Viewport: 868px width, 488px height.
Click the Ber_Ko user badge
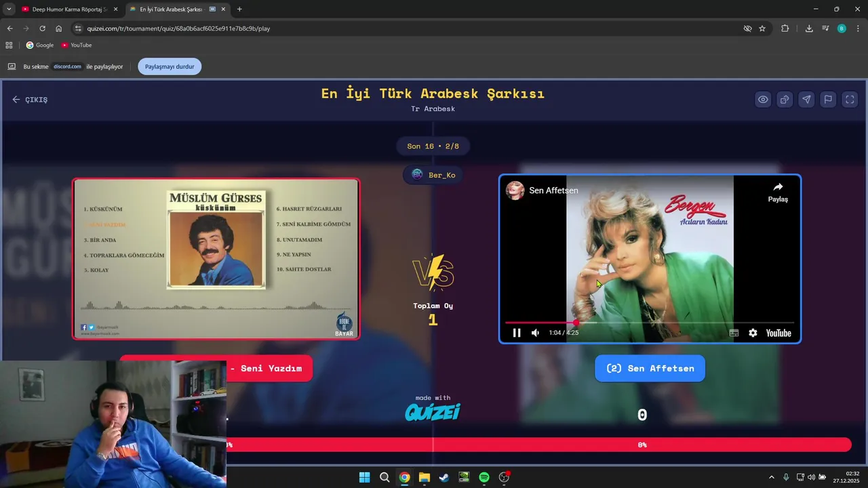(x=433, y=175)
